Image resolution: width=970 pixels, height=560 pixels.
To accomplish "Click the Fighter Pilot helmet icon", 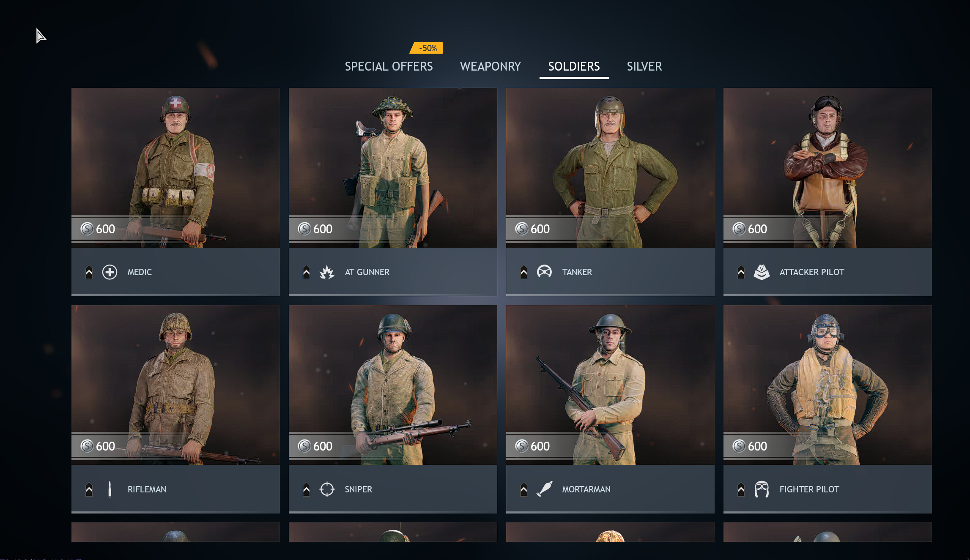I will pos(762,489).
